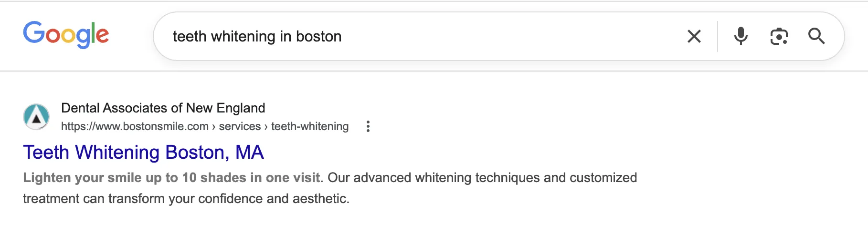Viewport: 868px width, 245px height.
Task: Open search by image camera icon
Action: click(x=779, y=36)
